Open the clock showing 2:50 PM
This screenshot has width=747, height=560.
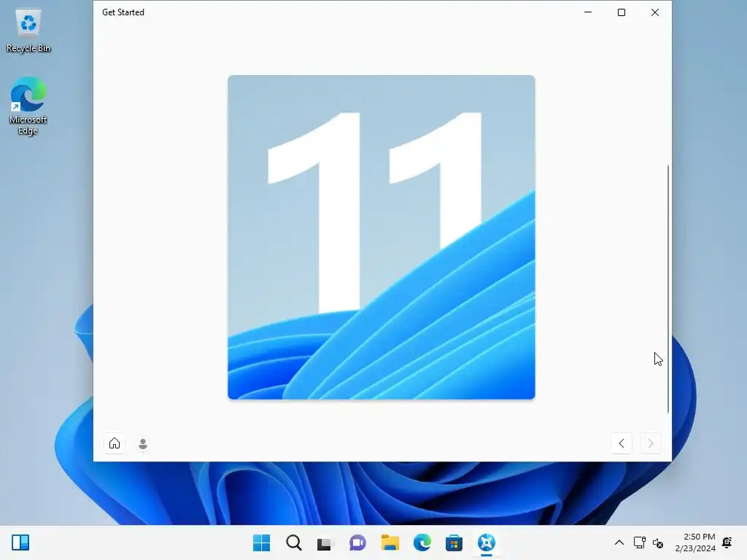point(695,542)
